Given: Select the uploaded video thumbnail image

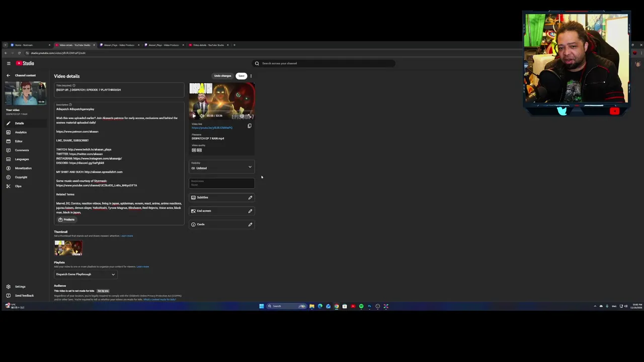Looking at the screenshot, I should [x=68, y=248].
